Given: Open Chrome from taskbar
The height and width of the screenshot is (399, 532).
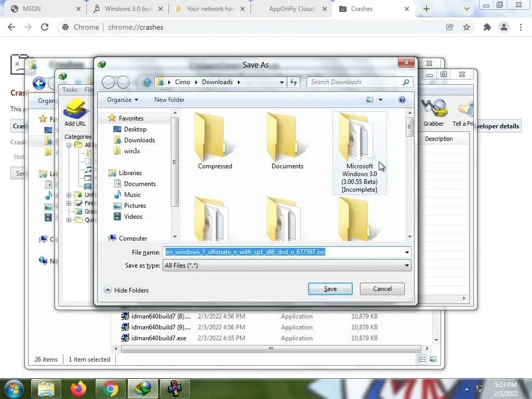Looking at the screenshot, I should [110, 389].
